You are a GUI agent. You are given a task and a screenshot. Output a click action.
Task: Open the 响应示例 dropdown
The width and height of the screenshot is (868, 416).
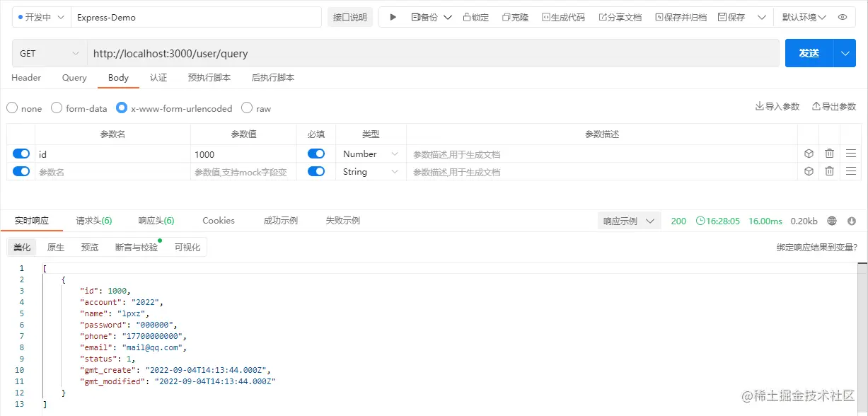(x=629, y=221)
